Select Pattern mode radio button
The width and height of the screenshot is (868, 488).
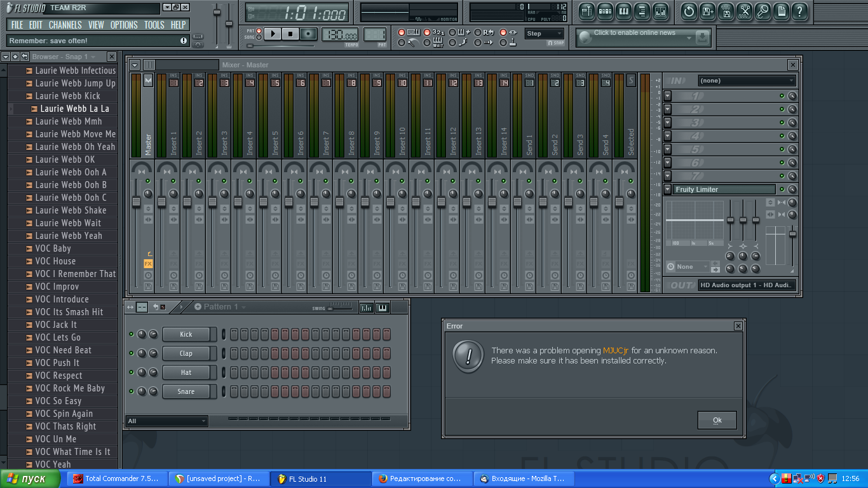click(x=259, y=30)
